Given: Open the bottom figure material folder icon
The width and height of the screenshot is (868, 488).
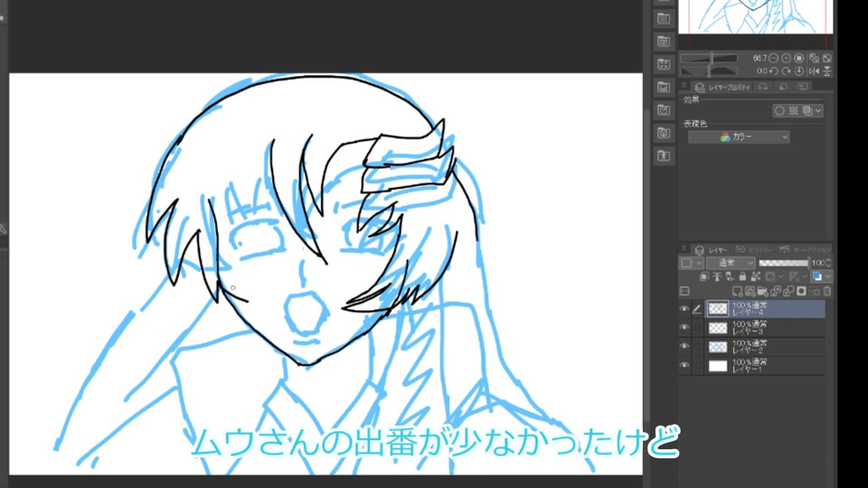Looking at the screenshot, I should [663, 155].
